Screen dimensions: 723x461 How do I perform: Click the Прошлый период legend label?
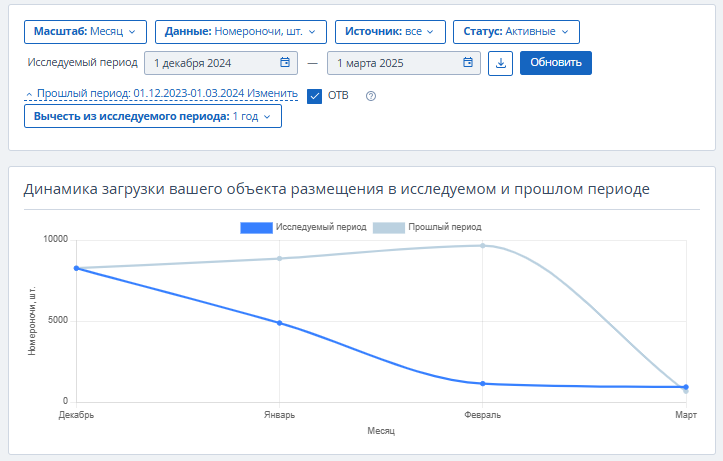(x=445, y=227)
